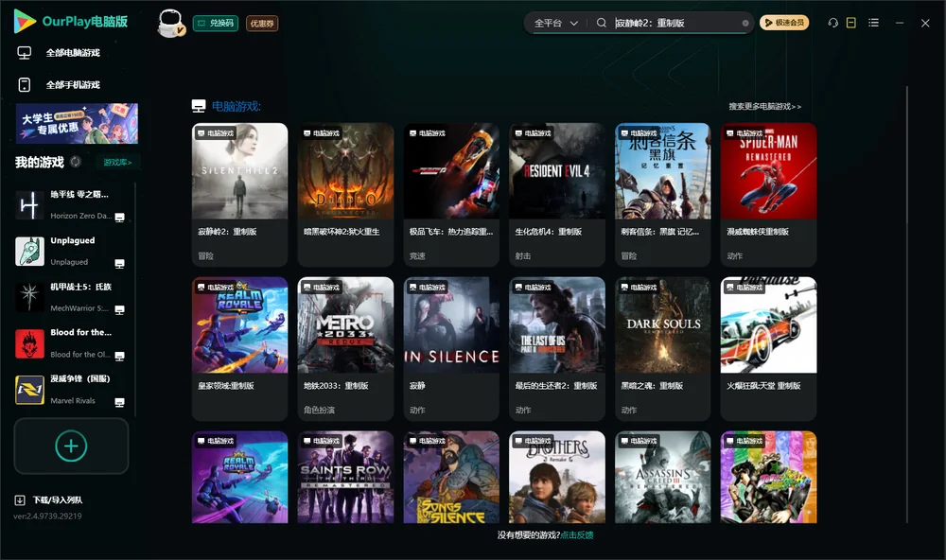Open MechWarrior 5 in my games
Image resolution: width=946 pixels, height=560 pixels.
70,297
